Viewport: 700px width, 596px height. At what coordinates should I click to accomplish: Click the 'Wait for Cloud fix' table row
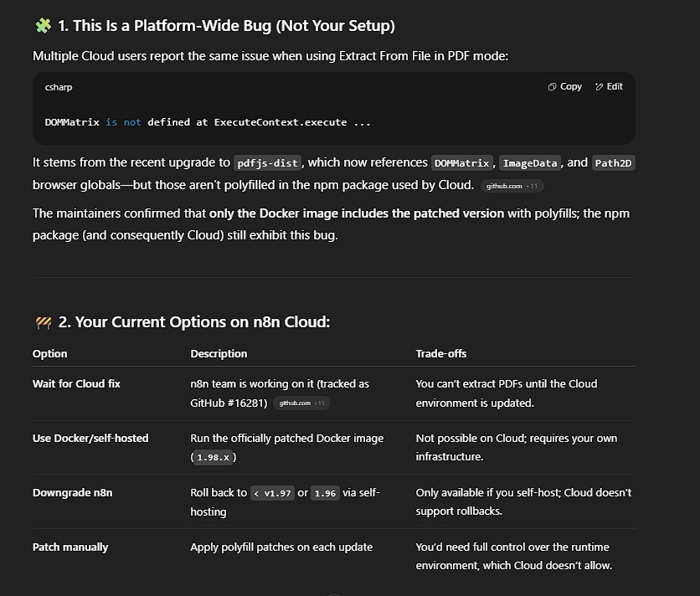tap(76, 383)
